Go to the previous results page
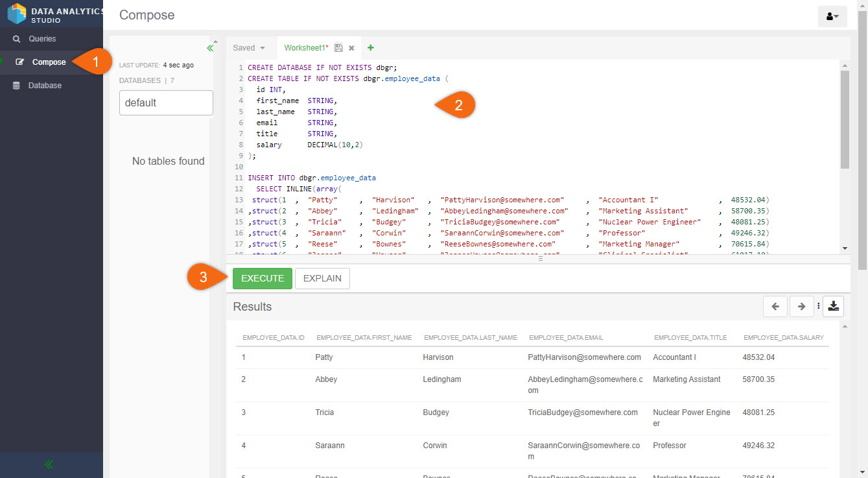This screenshot has width=868, height=478. click(x=775, y=307)
